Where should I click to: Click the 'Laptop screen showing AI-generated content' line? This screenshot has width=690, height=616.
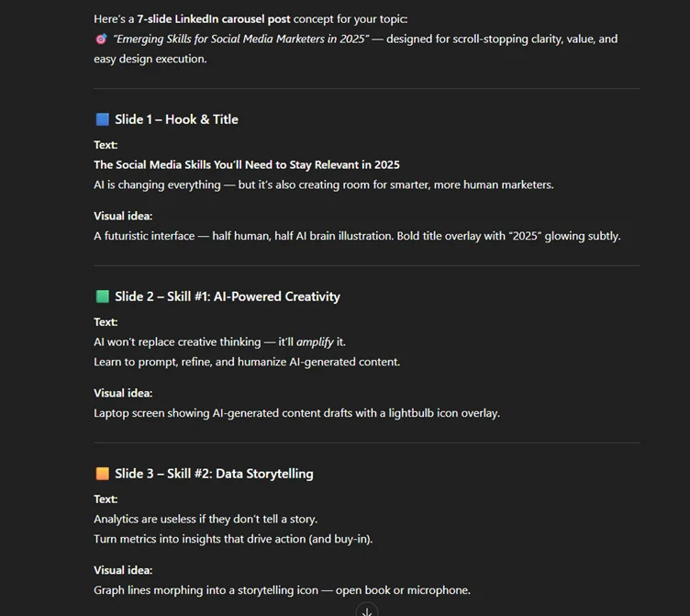coord(296,413)
